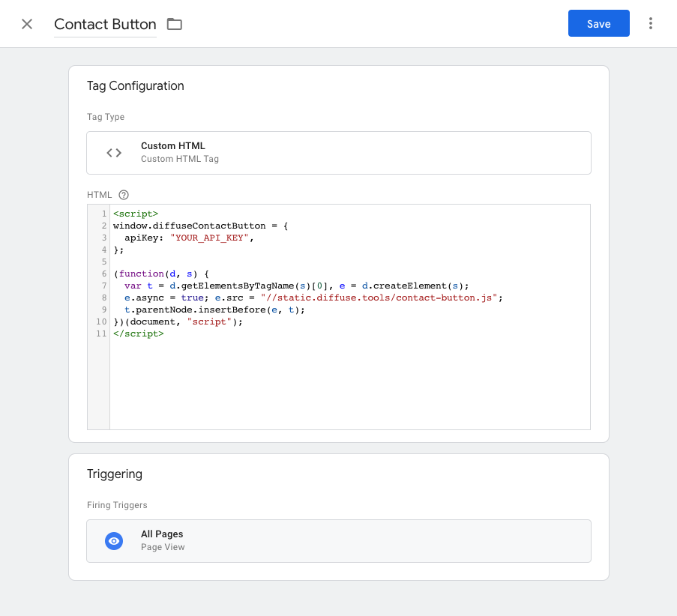Viewport: 677px width, 616px height.
Task: Click the t.parentNode.insertBefore code line
Action: point(214,309)
